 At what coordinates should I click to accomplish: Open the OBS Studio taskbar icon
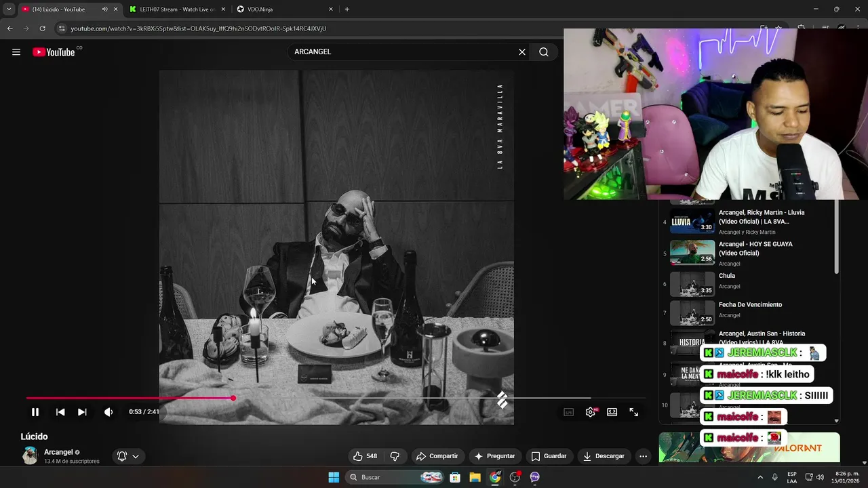point(515,477)
